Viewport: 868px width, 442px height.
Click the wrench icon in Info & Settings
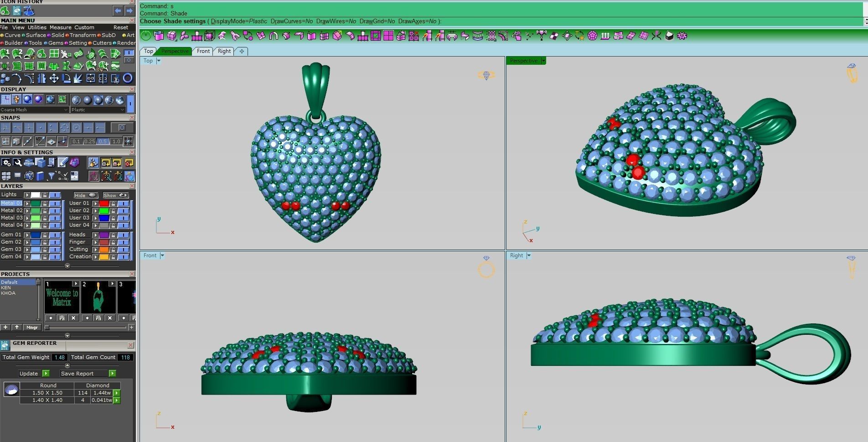pos(17,162)
